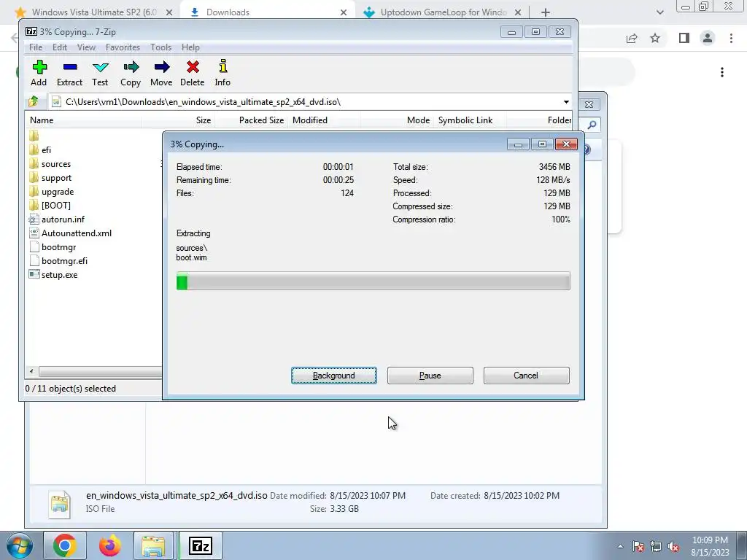This screenshot has height=560, width=747.
Task: Open the Tools menu
Action: pyautogui.click(x=161, y=47)
